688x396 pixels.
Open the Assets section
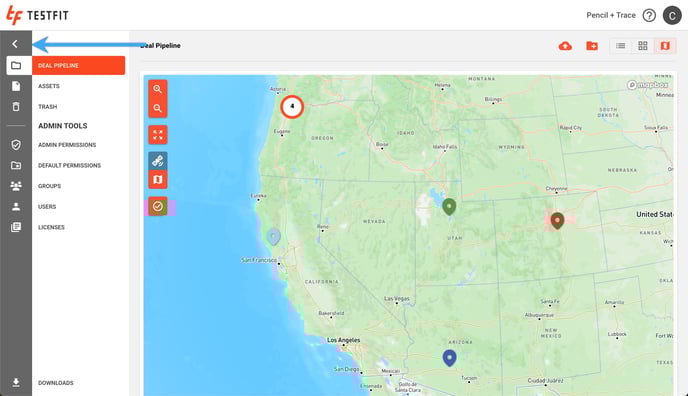pyautogui.click(x=49, y=86)
